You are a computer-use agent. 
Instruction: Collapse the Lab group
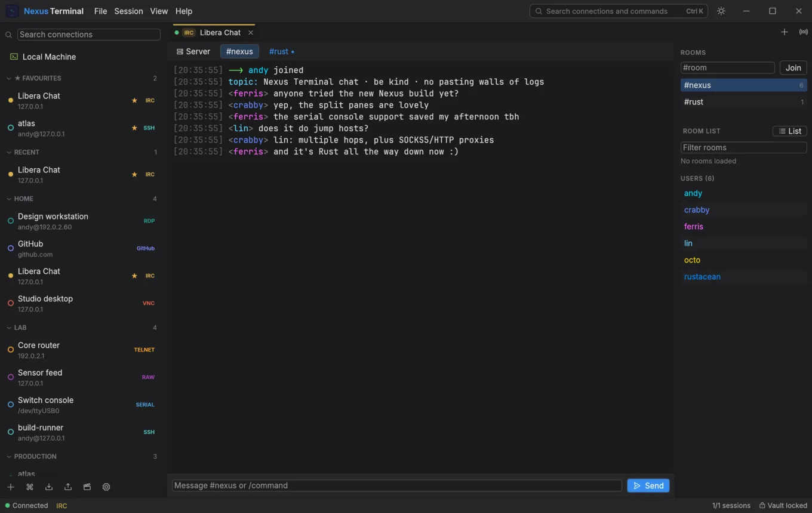(x=9, y=327)
